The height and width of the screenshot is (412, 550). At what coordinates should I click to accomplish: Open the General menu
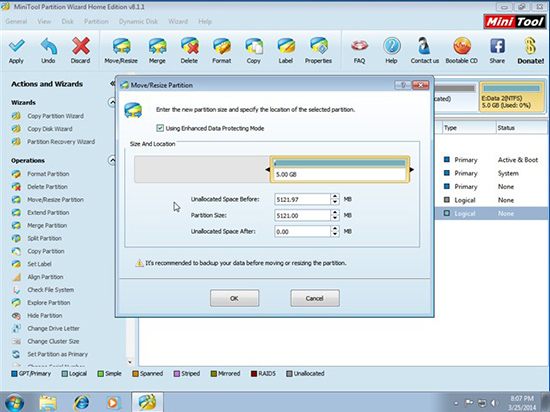pos(16,22)
